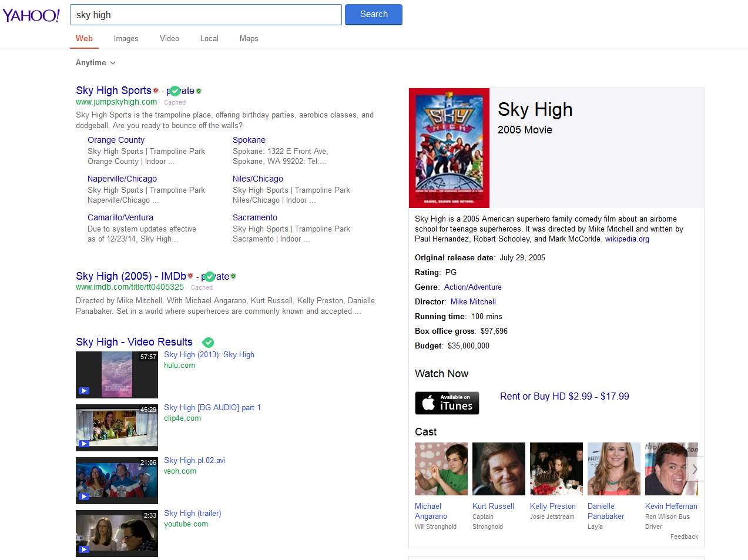The width and height of the screenshot is (748, 560).
Task: Open Rent or Buy HD price link
Action: click(x=564, y=397)
